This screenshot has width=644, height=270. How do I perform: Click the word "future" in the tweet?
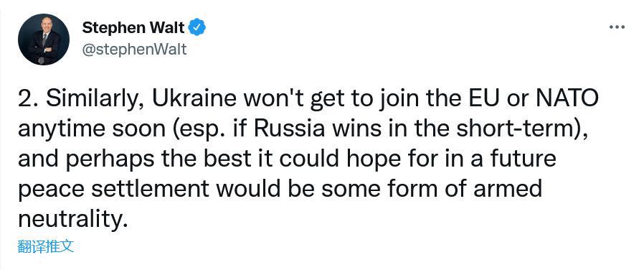point(522,159)
